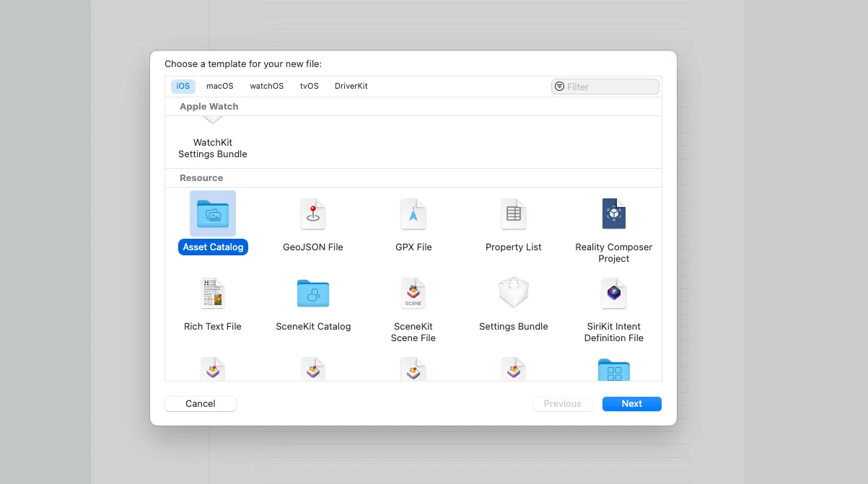Screen dimensions: 868x484
Task: Choose the GeoJSON File template icon
Action: click(313, 214)
